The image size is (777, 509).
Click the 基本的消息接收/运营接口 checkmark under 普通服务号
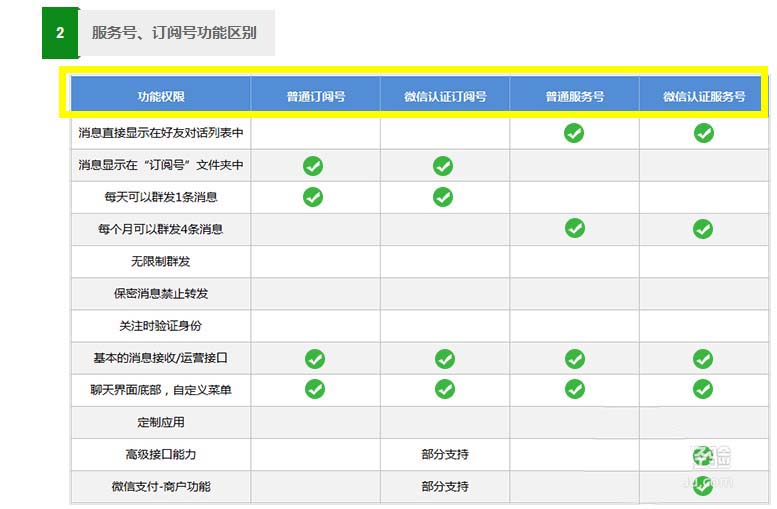point(575,359)
